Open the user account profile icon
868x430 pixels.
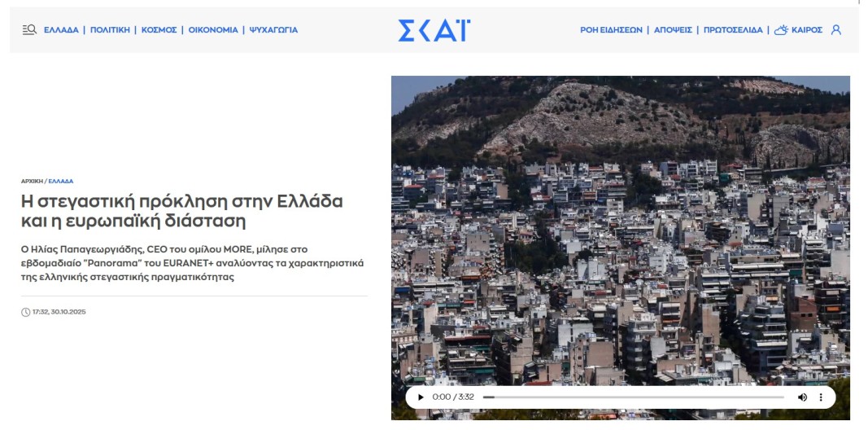point(836,30)
